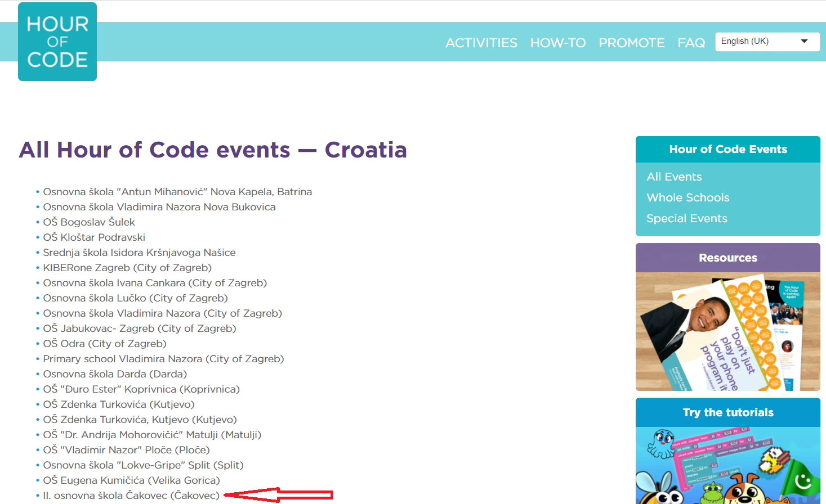Select Osnovna škola "Antun Mihanović" Nova Kapela, Batrina
Image resolution: width=826 pixels, height=504 pixels.
pyautogui.click(x=177, y=192)
